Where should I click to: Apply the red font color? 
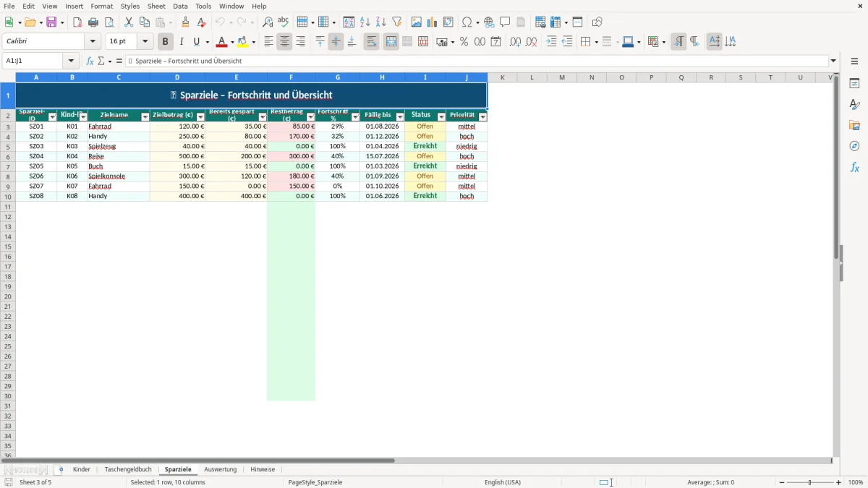pyautogui.click(x=222, y=42)
